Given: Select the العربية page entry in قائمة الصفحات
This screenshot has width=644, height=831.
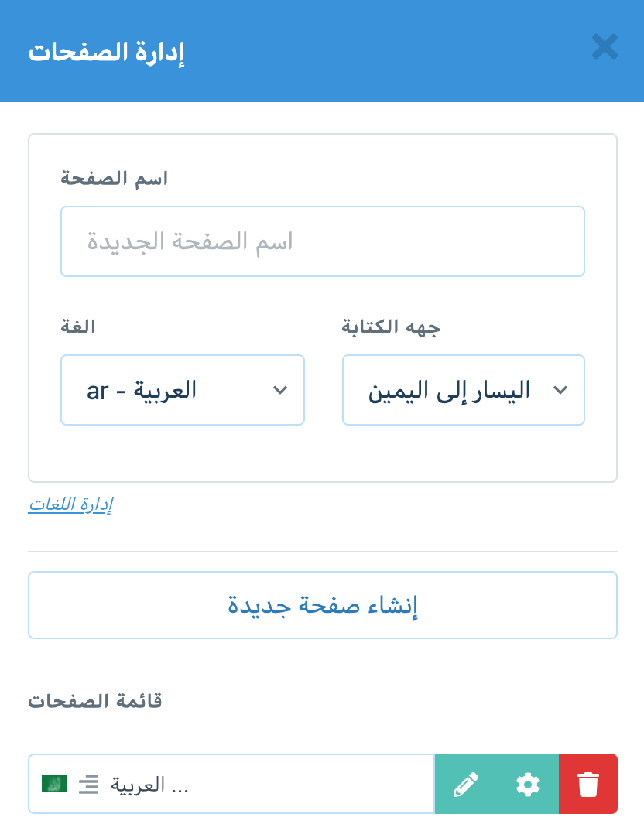Looking at the screenshot, I should (232, 784).
